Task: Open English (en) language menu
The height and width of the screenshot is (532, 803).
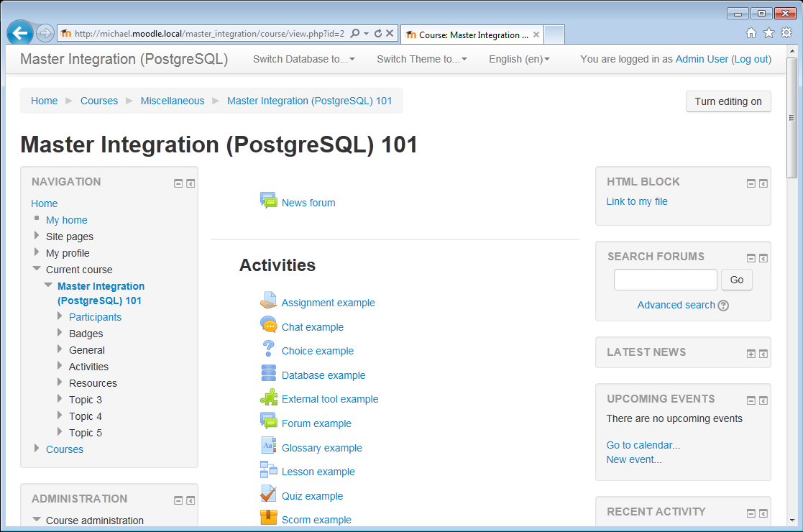Action: pyautogui.click(x=519, y=59)
